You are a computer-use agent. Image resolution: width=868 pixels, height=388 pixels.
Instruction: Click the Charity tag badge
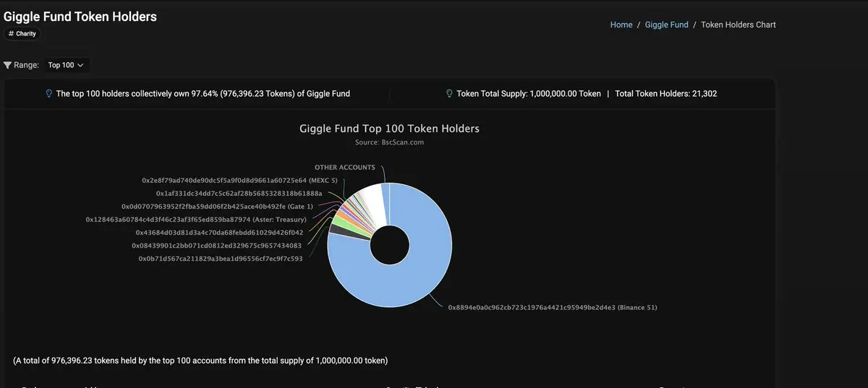coord(22,34)
